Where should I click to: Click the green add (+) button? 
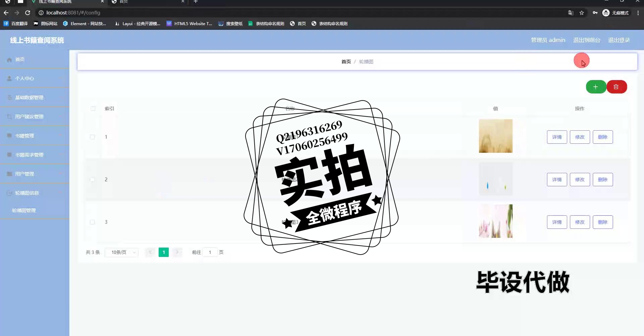(x=596, y=87)
